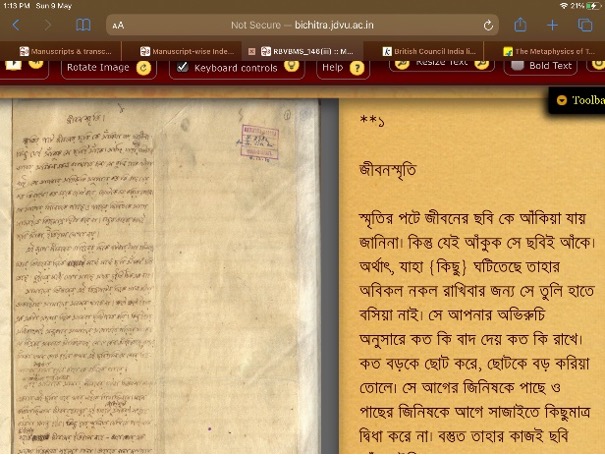Show the all-tabs overview
Screen dimensions: 605x458
[585, 24]
